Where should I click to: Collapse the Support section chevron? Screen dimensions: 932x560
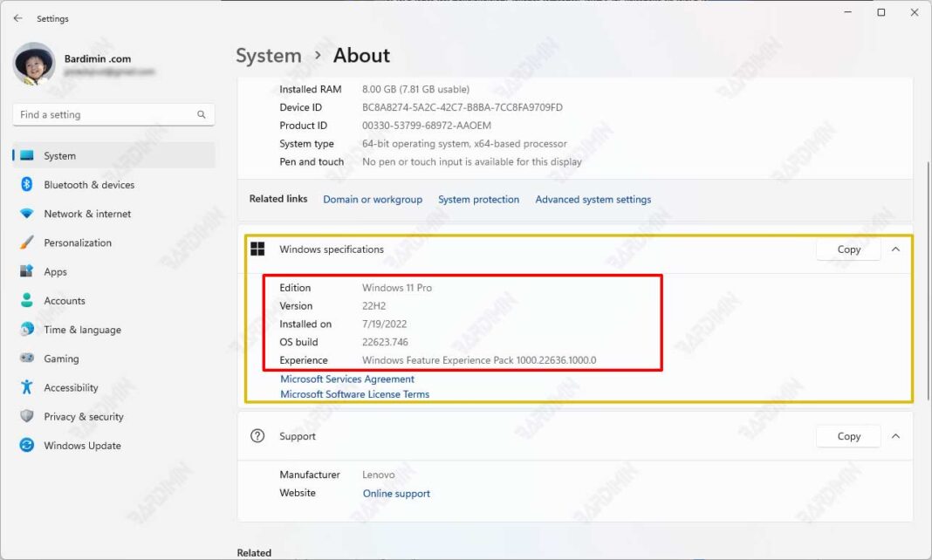[895, 436]
